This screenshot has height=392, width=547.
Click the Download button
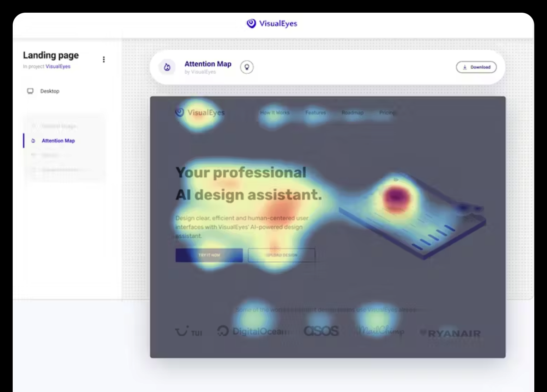click(476, 67)
